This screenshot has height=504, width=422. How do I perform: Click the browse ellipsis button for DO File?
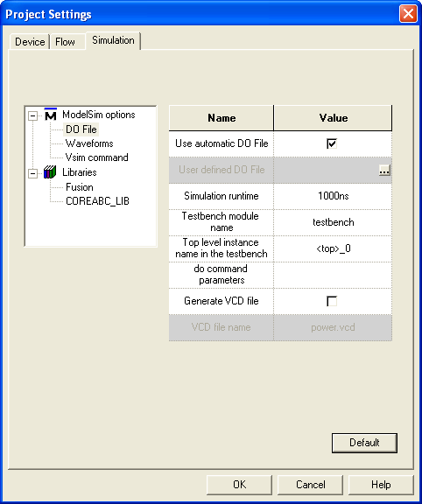pos(384,170)
